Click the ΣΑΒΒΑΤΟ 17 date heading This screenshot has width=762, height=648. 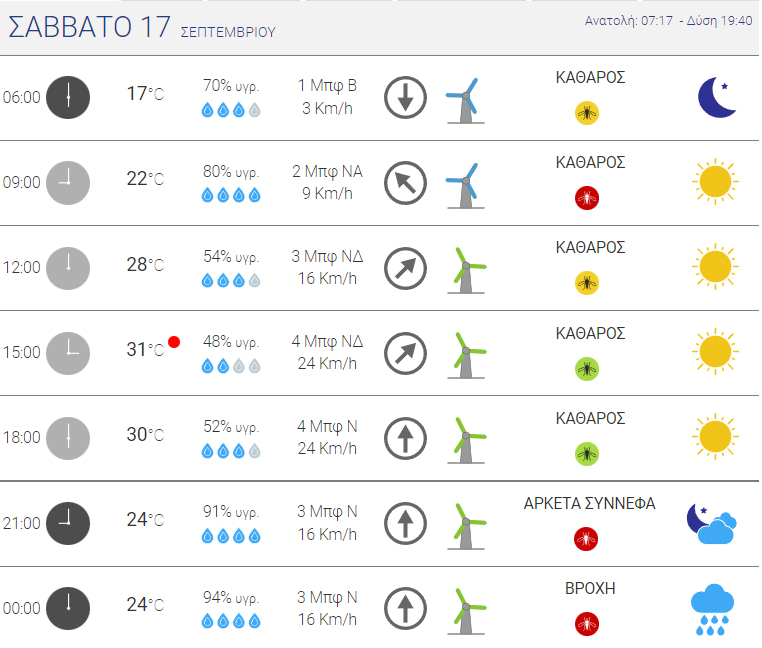[x=89, y=26]
